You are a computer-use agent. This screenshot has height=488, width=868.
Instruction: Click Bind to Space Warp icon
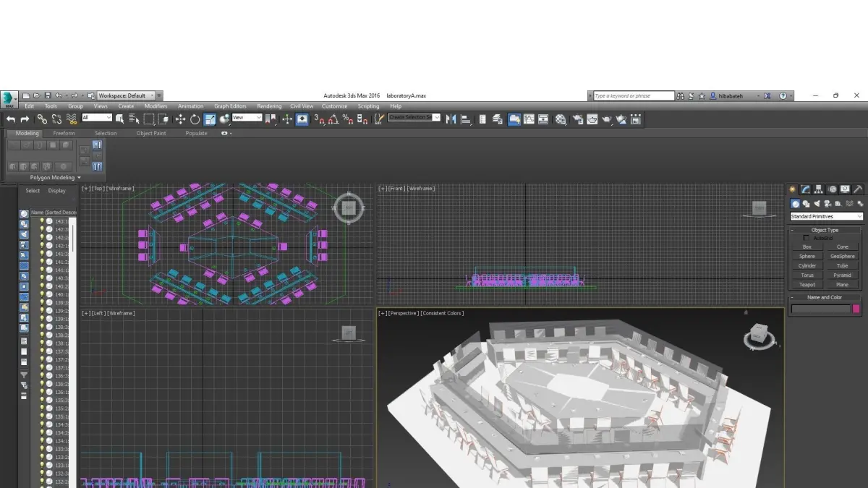72,119
